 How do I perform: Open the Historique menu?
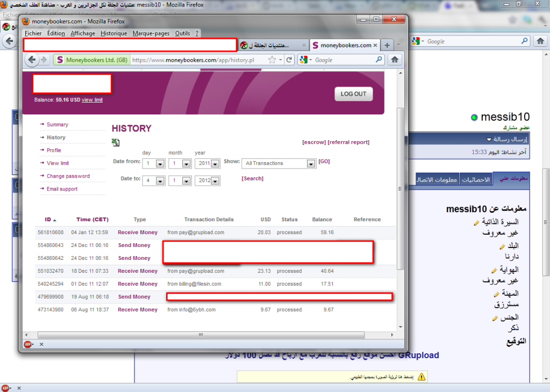point(113,33)
